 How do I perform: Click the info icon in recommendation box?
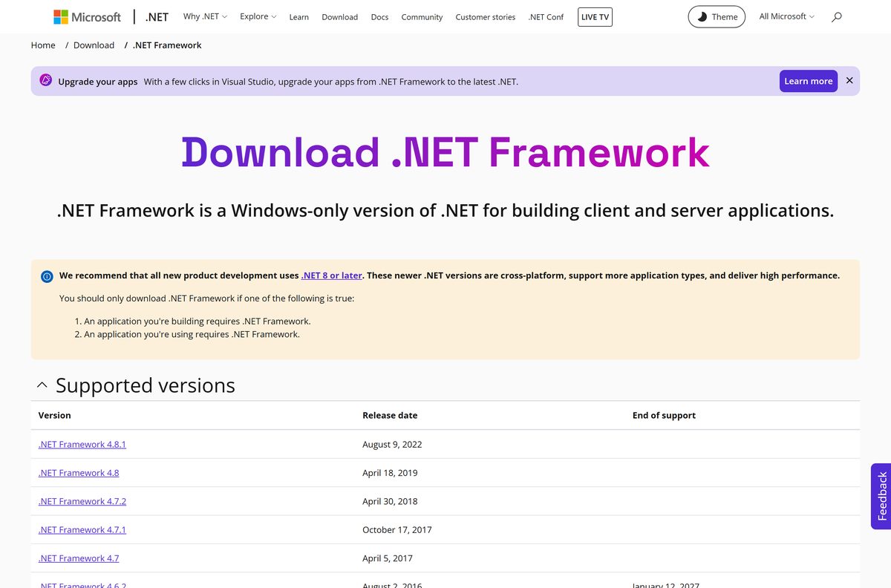click(x=47, y=276)
